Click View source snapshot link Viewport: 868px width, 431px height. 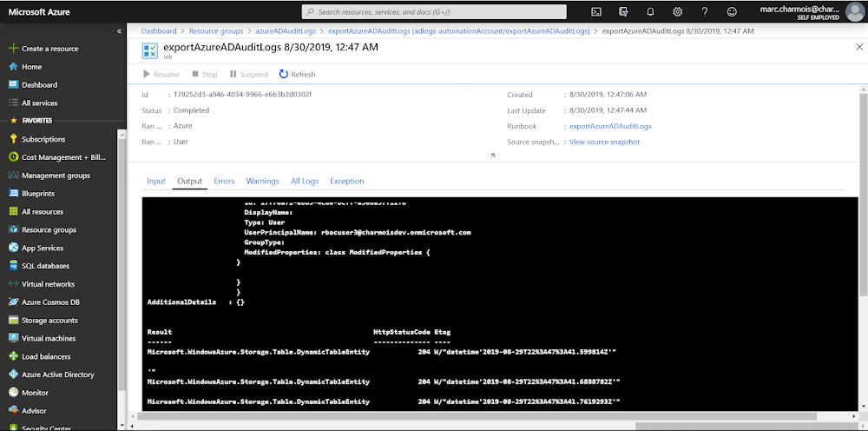tap(604, 142)
